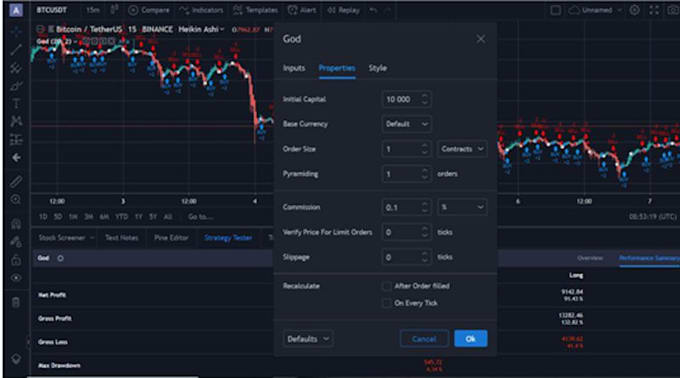
Task: Open the Defaults dropdown
Action: [308, 339]
